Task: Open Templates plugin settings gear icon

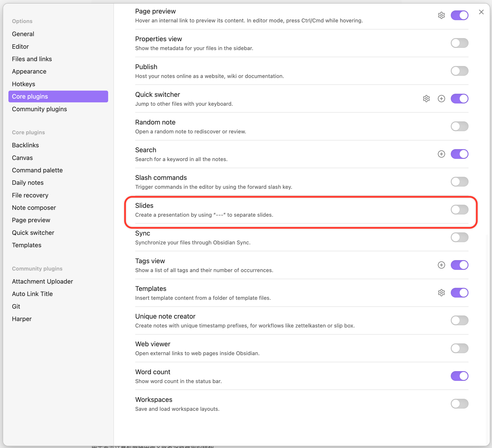Action: pyautogui.click(x=441, y=292)
